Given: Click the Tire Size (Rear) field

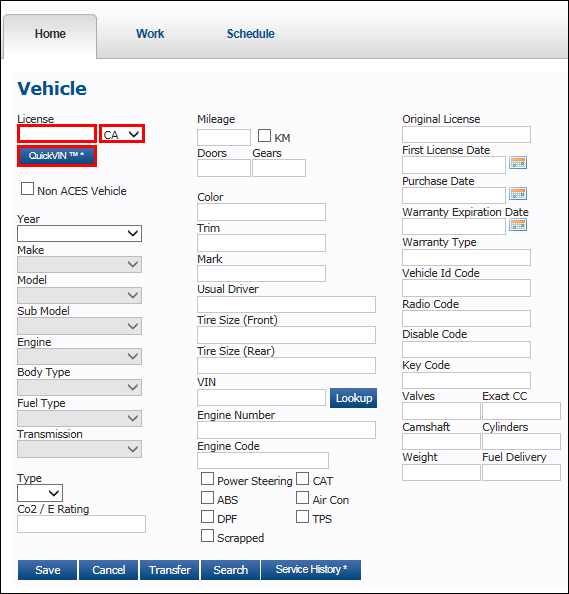Looking at the screenshot, I should tap(286, 366).
